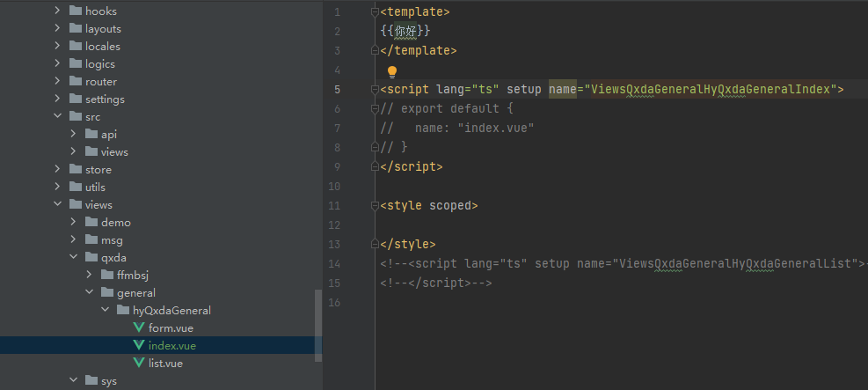868x390 pixels.
Task: Click the store folder icon
Action: [76, 169]
